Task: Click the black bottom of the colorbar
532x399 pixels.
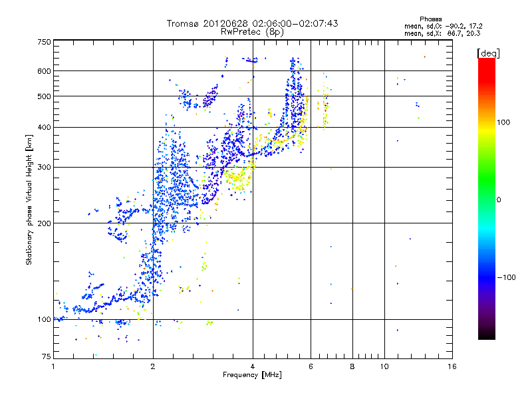Action: [487, 334]
